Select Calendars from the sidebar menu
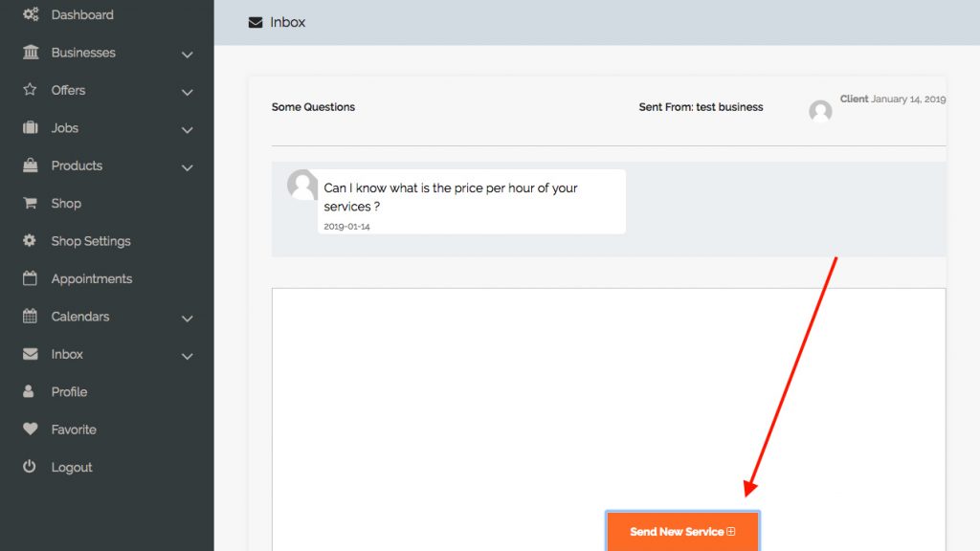 [78, 317]
